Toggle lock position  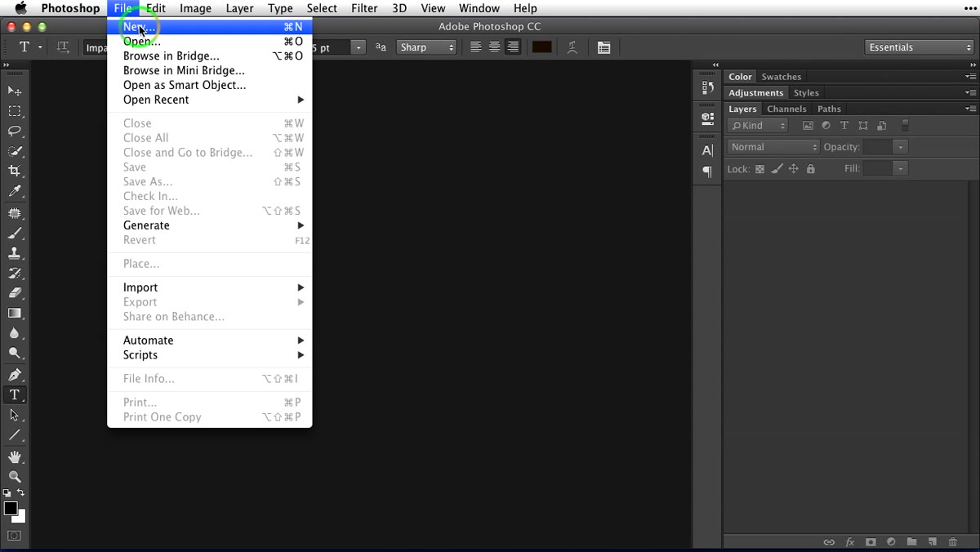793,169
